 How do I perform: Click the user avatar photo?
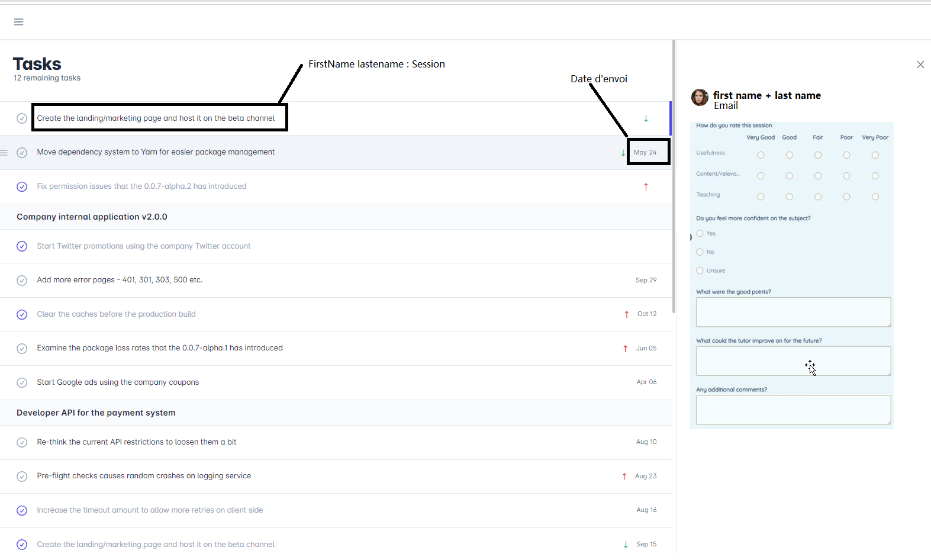700,98
